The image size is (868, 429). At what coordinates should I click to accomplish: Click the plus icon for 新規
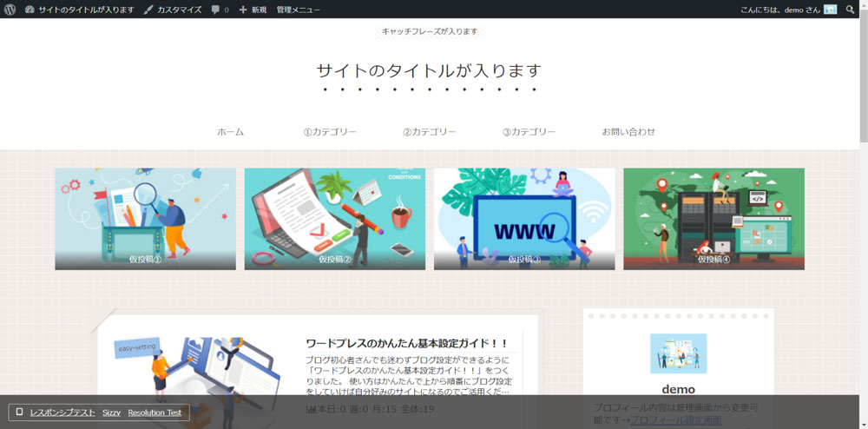(243, 10)
